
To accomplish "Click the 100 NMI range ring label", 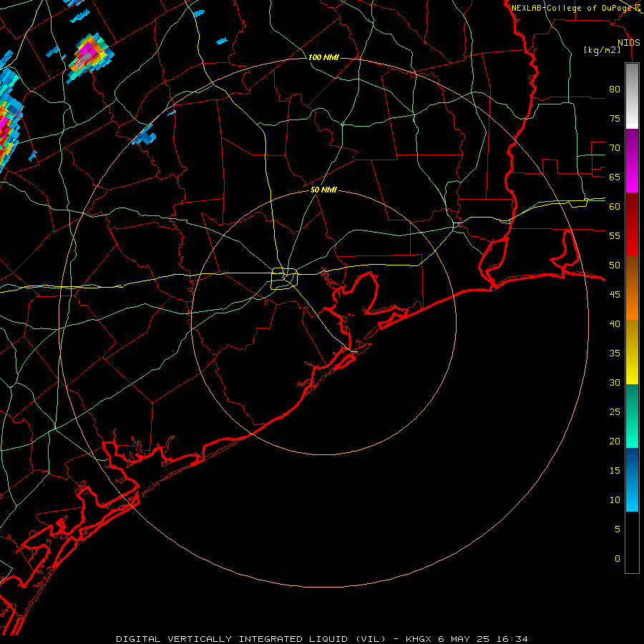I will (x=323, y=57).
